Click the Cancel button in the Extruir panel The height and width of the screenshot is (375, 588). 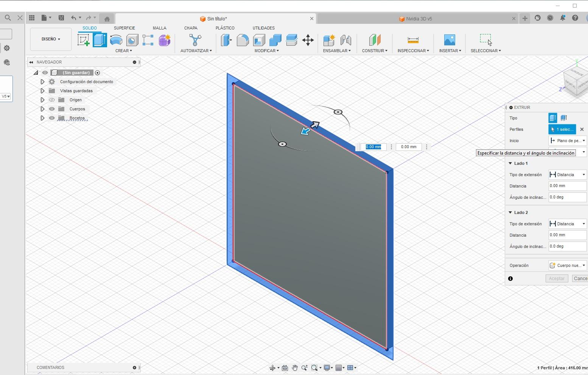click(580, 279)
